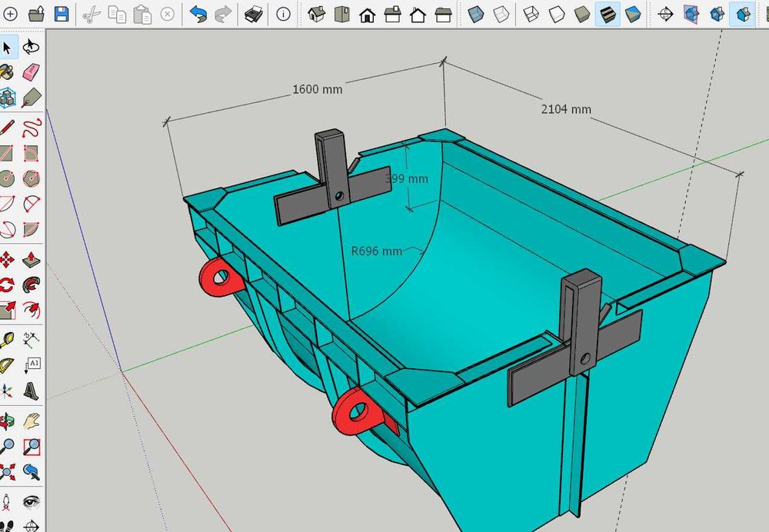The width and height of the screenshot is (769, 532).
Task: Click the Cut scissors icon
Action: (x=92, y=14)
